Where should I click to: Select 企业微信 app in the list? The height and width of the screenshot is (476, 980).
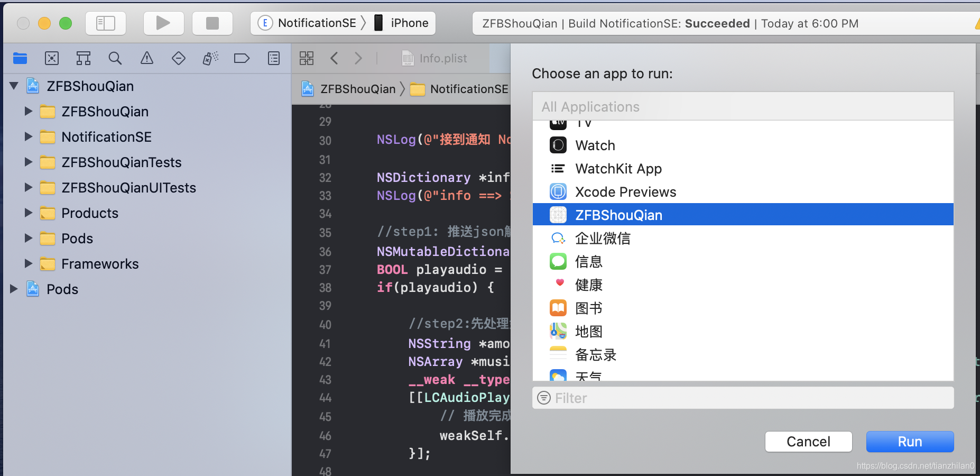click(x=743, y=238)
